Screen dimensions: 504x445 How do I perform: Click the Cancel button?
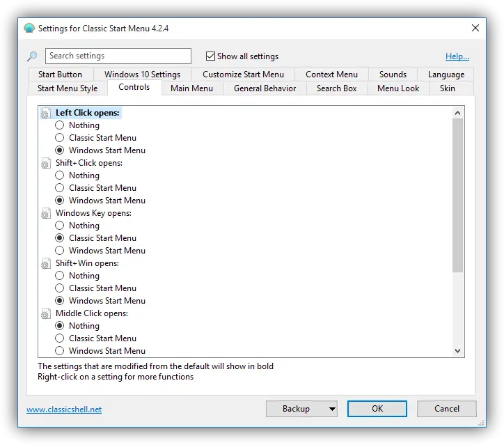[446, 409]
